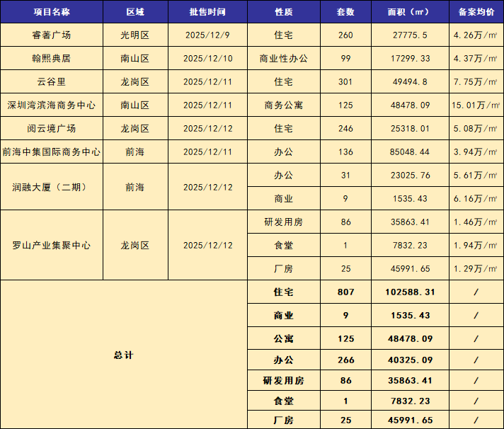Click the total area 102588.31 cell

pos(409,292)
